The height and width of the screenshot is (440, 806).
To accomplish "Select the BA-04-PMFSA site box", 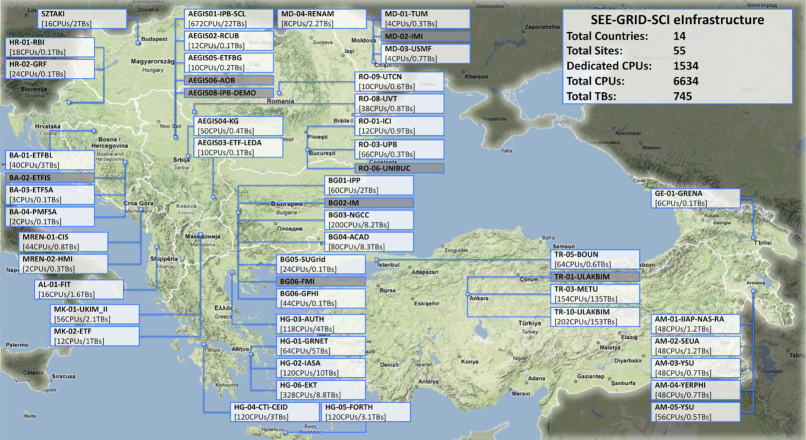I will tap(50, 217).
